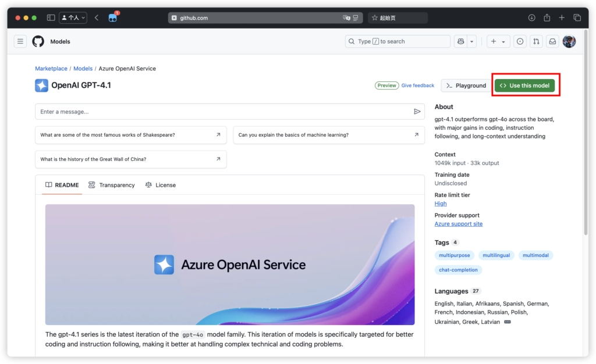Show Safari downloads icon
The height and width of the screenshot is (364, 596).
[532, 17]
